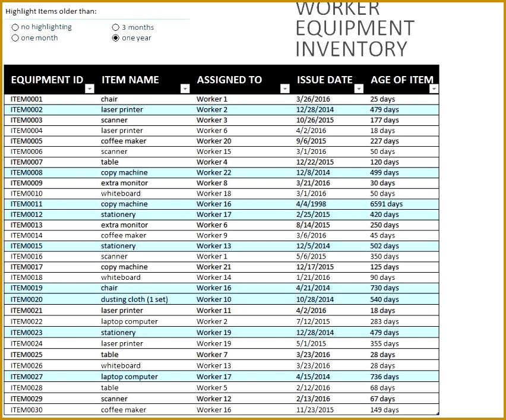Select 'table' in ITEM0028 row
This screenshot has width=506, height=420.
tap(110, 388)
